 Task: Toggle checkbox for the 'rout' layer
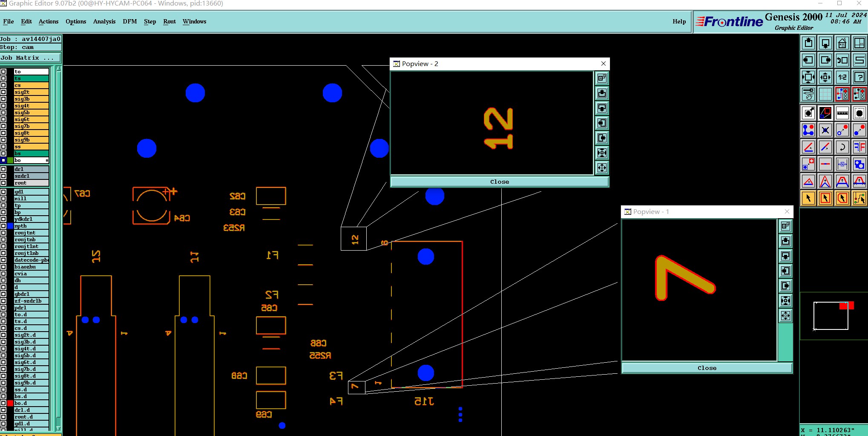[x=3, y=183]
